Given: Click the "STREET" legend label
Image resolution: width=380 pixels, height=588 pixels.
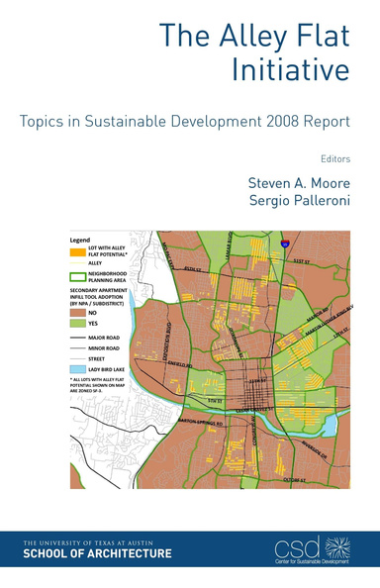Looking at the screenshot, I should coord(96,359).
